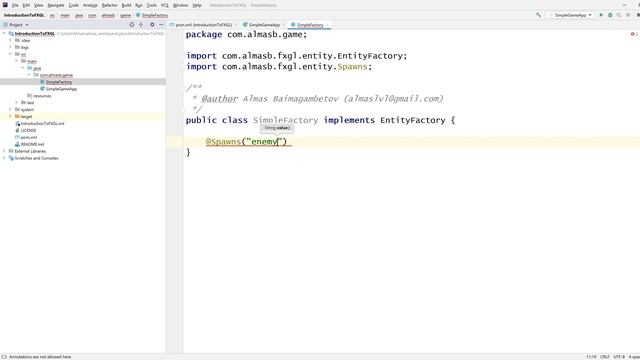Expand Scratches and Consoles node
The height and width of the screenshot is (360, 640).
click(4, 158)
